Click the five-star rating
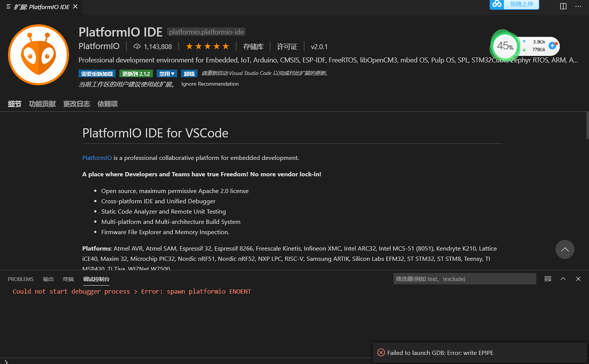 (x=207, y=46)
